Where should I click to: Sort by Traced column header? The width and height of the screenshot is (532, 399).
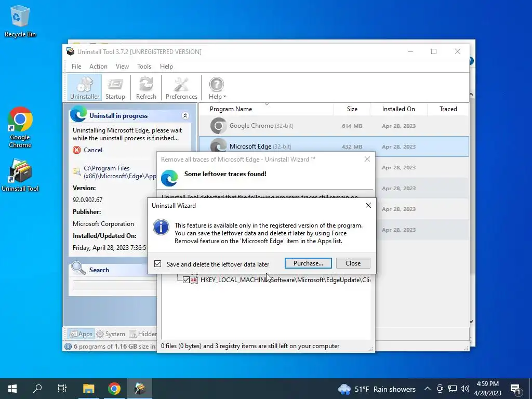[x=448, y=109]
